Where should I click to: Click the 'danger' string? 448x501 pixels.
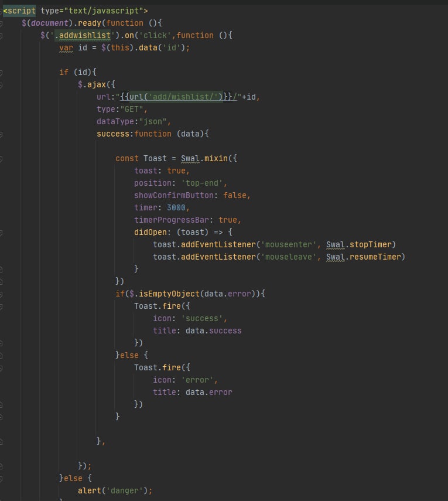pos(125,491)
